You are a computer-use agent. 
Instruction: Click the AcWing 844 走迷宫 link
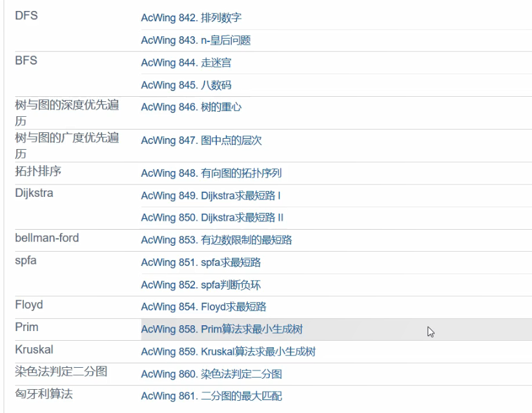click(x=186, y=63)
